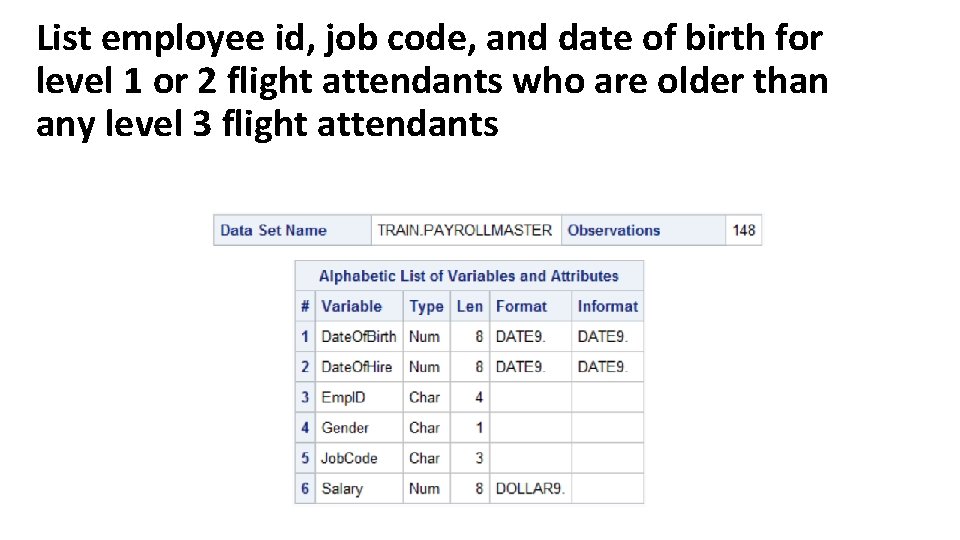Select the TRAIN.PAYROLLMASTER value cell
The width and height of the screenshot is (960, 540).
click(x=466, y=230)
